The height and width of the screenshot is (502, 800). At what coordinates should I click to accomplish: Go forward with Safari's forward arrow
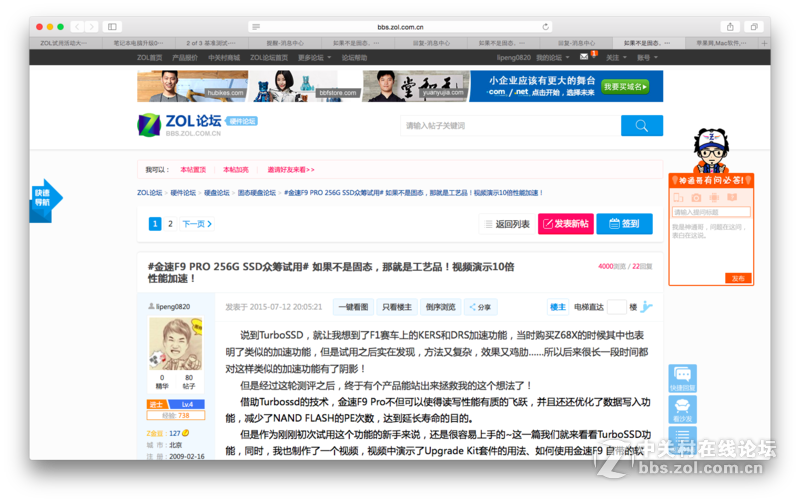tap(91, 27)
